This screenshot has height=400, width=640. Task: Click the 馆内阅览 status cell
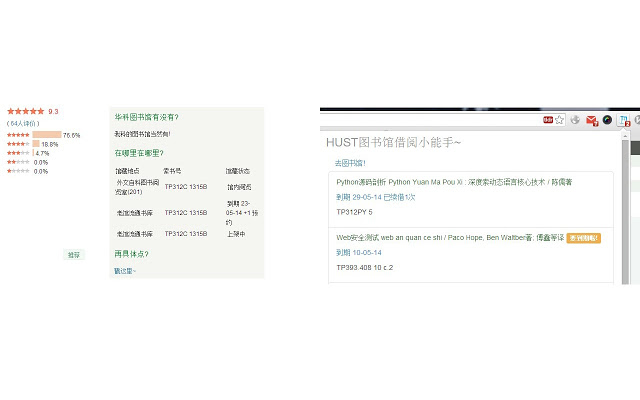click(239, 187)
